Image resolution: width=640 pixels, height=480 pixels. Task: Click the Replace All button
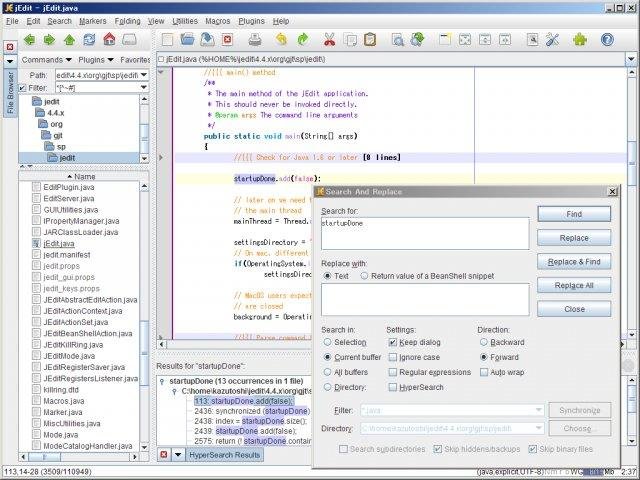pos(574,285)
